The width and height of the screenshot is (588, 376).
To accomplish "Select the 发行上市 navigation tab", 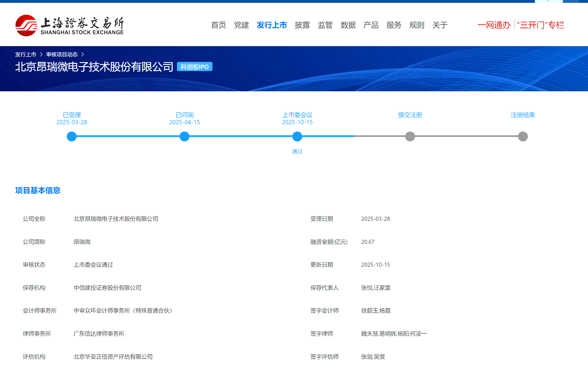I will pos(272,25).
